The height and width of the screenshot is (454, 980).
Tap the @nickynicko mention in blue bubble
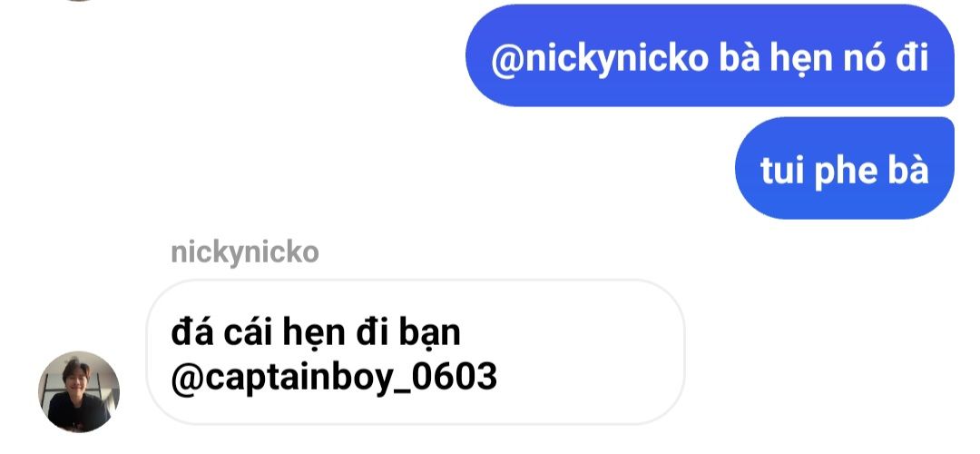click(600, 59)
